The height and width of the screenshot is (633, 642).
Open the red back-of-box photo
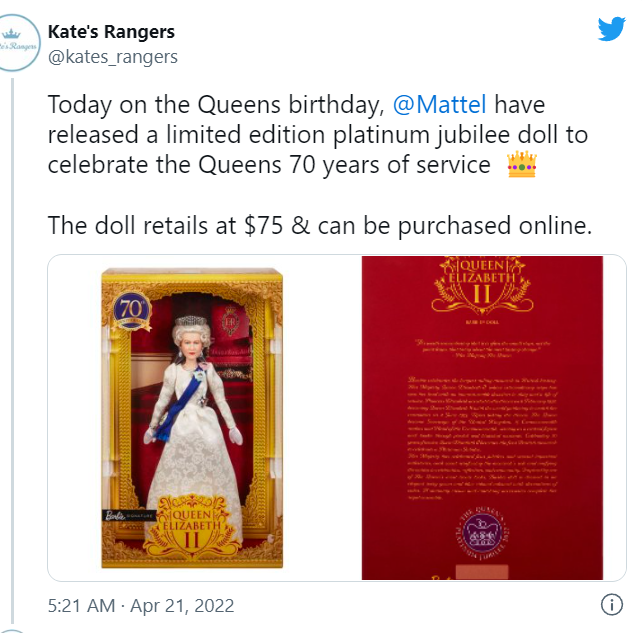pos(482,418)
